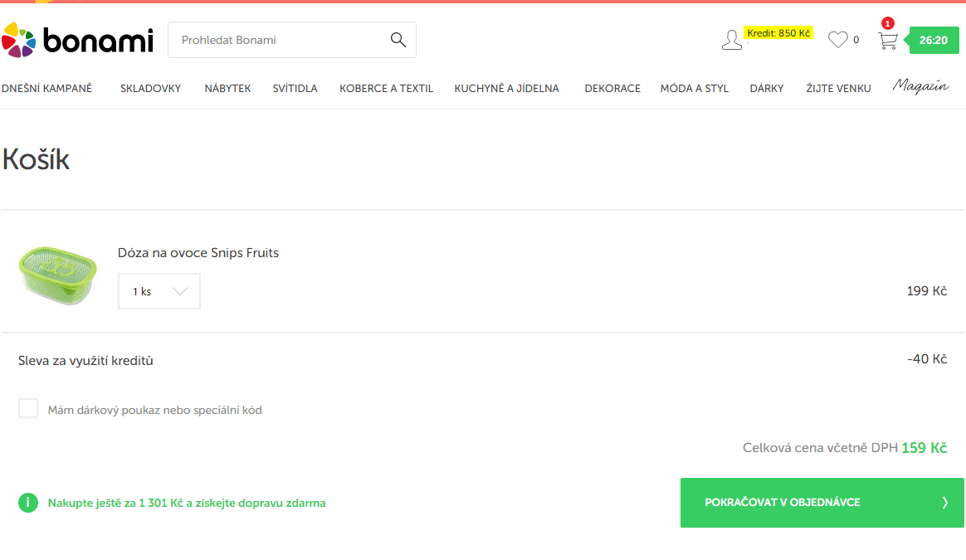Click the Mám dárkový poukaz nebo speciální kód label
This screenshot has width=966, height=560.
click(154, 411)
